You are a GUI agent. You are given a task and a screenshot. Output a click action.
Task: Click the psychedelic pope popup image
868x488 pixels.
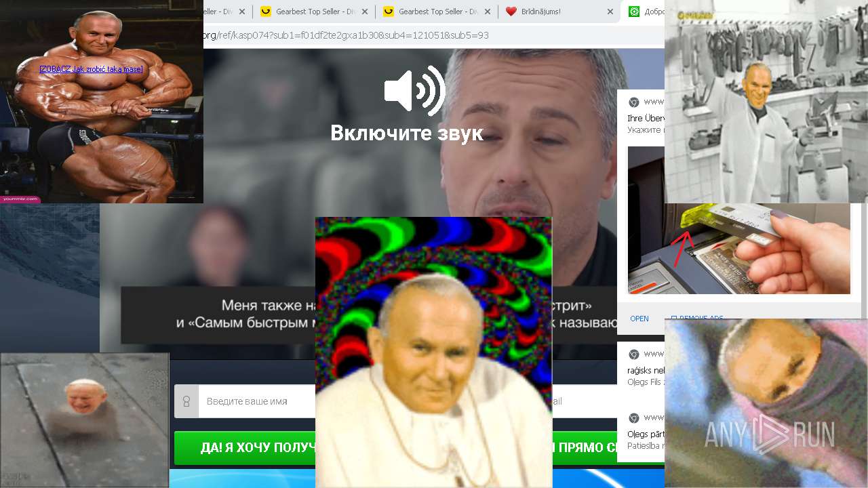tap(433, 352)
